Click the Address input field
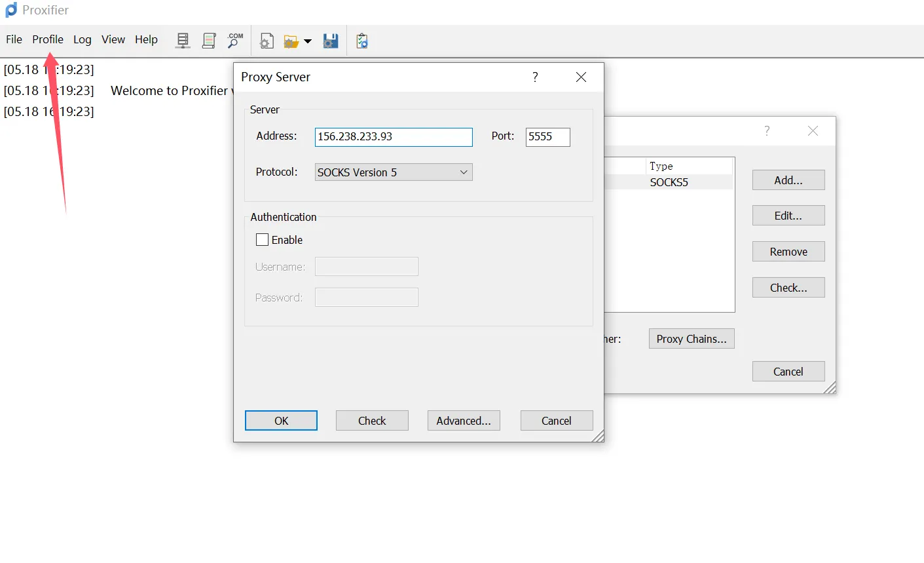This screenshot has height=563, width=924. pyautogui.click(x=393, y=137)
